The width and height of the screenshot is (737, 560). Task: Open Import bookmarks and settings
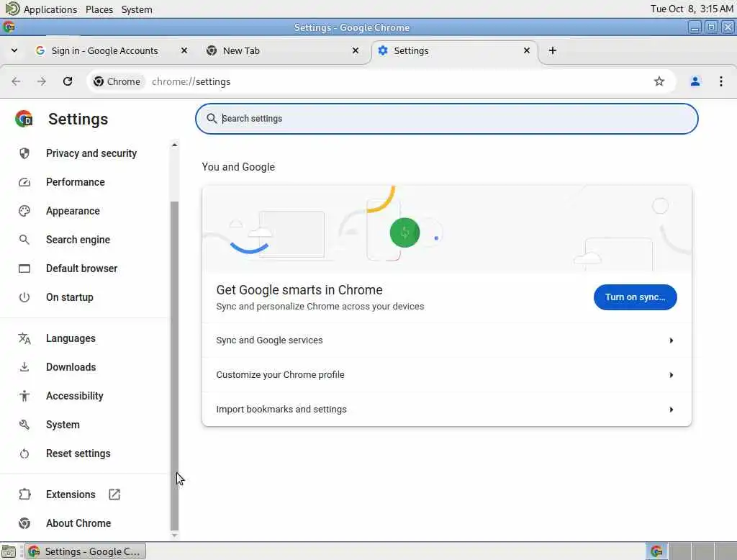[446, 410]
